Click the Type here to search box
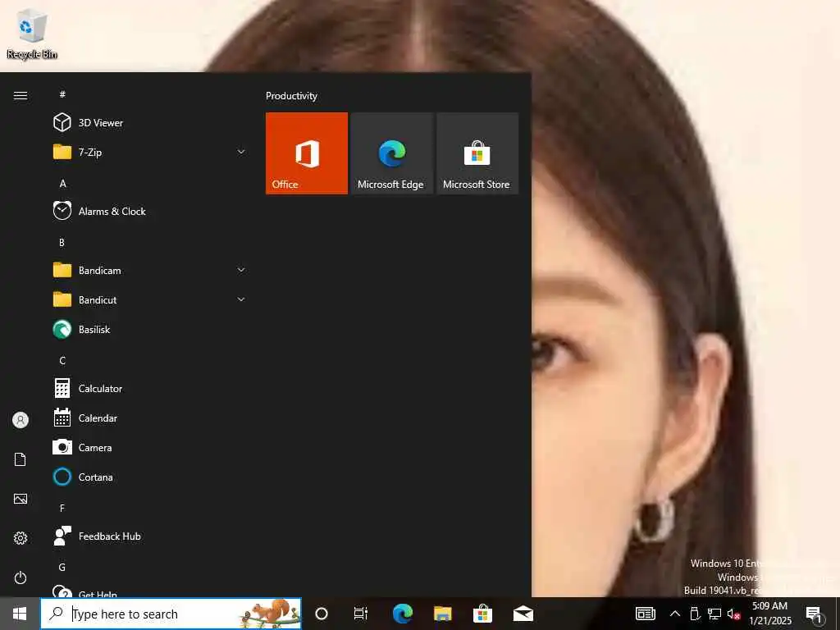 (x=171, y=614)
